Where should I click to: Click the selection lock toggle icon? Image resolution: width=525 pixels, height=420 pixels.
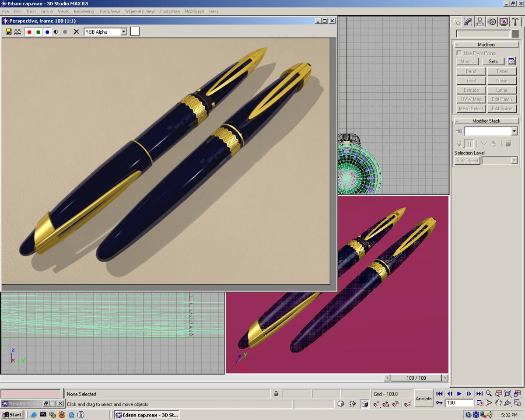click(276, 394)
